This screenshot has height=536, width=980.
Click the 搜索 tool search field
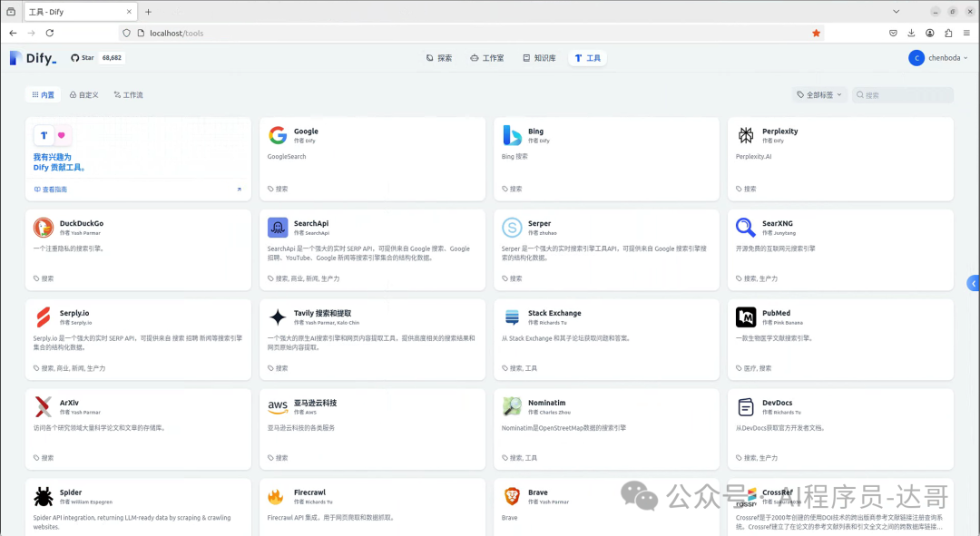903,95
